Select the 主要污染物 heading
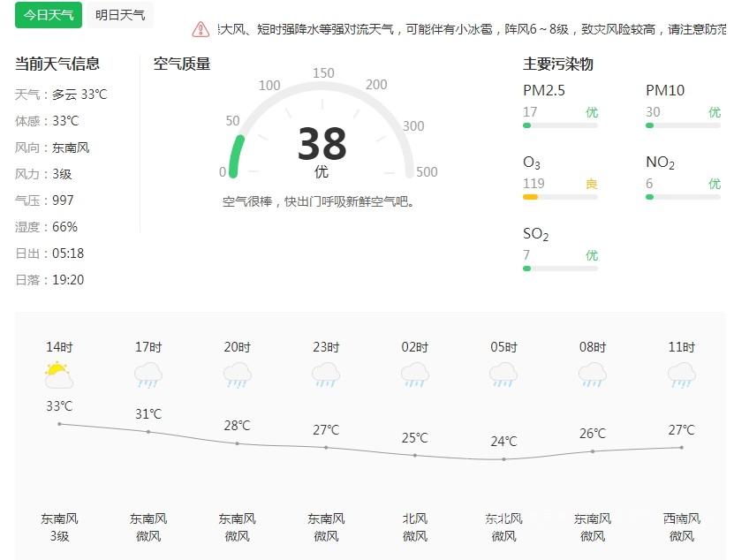This screenshot has width=734, height=560. point(558,64)
